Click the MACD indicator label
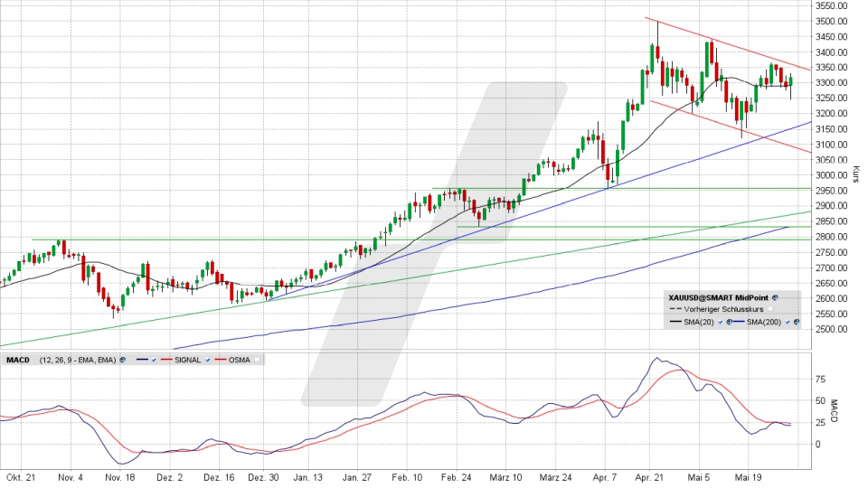The width and height of the screenshot is (868, 488). [17, 359]
